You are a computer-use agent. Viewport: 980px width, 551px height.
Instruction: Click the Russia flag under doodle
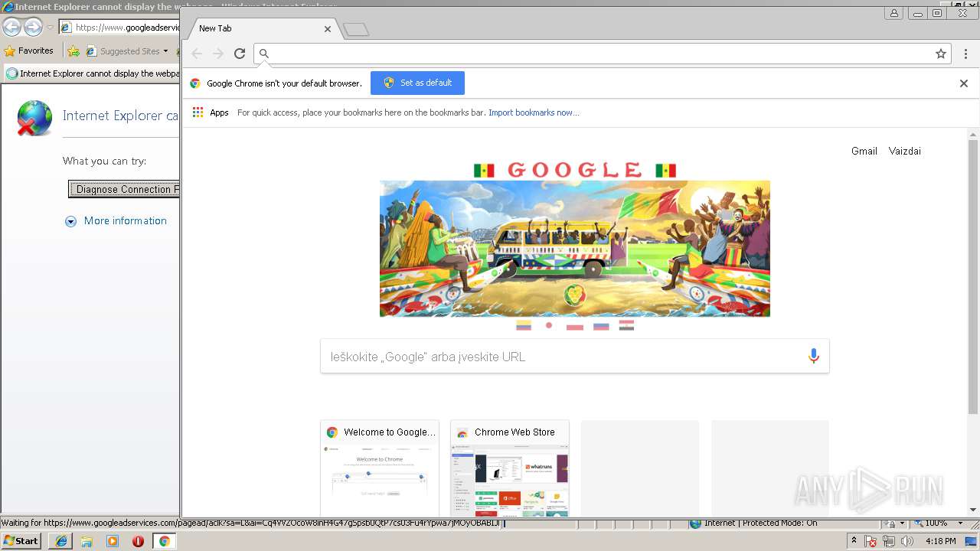coord(601,325)
